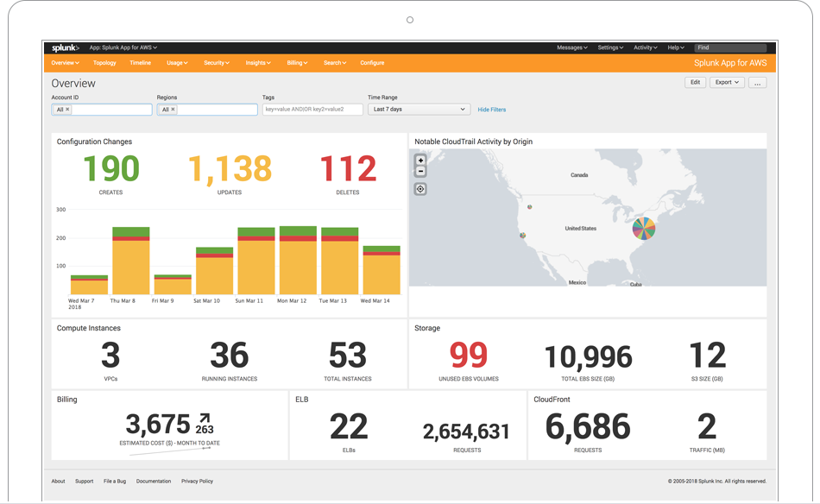820x504 pixels.
Task: Click the 2 Traffic (MB) value
Action: point(707,426)
